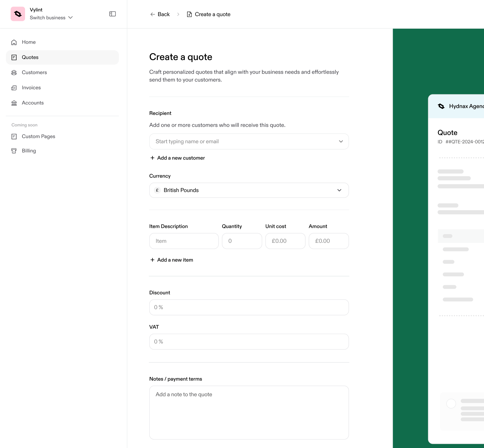This screenshot has height=448, width=484.
Task: Select the Quotes entry in navigation menu
Action: [x=30, y=57]
